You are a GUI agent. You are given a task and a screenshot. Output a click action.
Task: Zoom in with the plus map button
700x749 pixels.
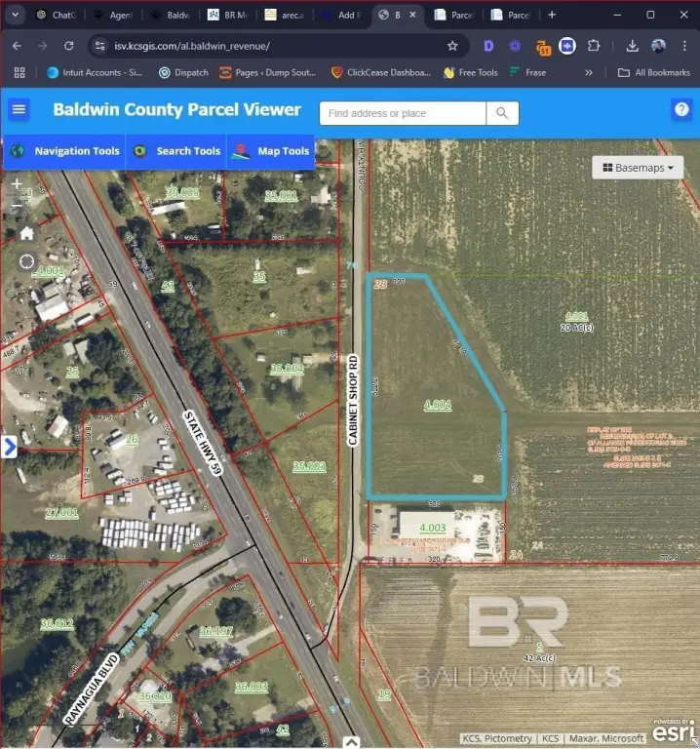point(17,183)
